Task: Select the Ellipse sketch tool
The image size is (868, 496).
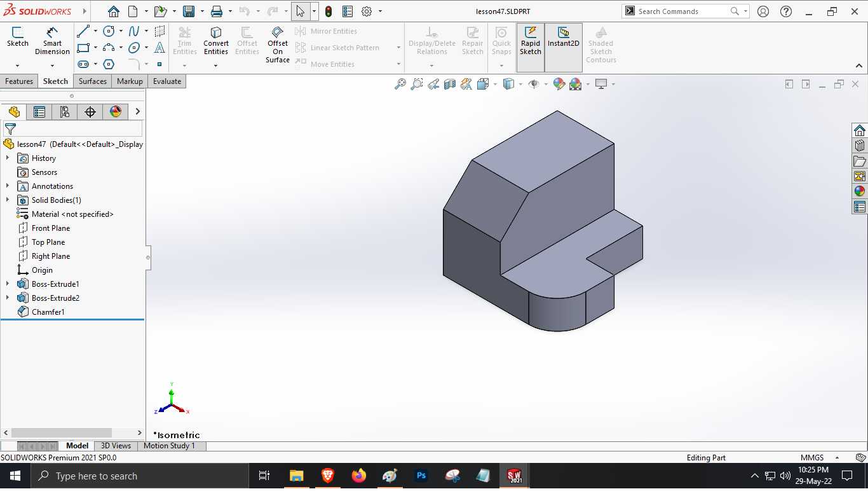Action: pos(134,48)
